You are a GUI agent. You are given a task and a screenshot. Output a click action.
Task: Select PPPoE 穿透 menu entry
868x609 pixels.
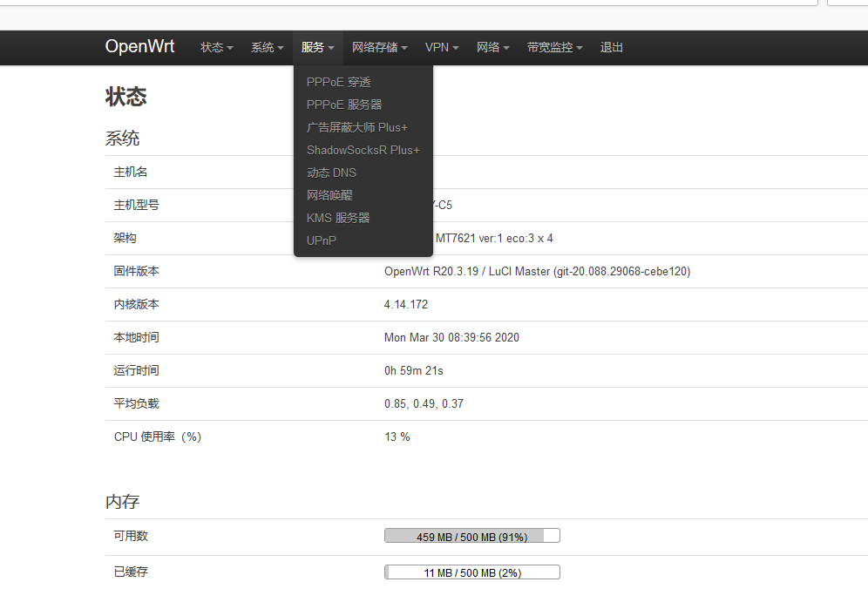363,82
